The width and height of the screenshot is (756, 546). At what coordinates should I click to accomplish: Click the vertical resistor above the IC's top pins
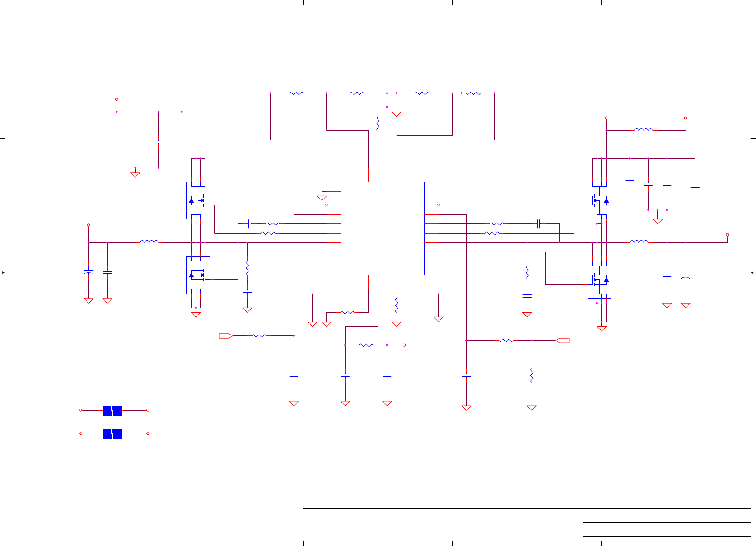click(x=378, y=124)
